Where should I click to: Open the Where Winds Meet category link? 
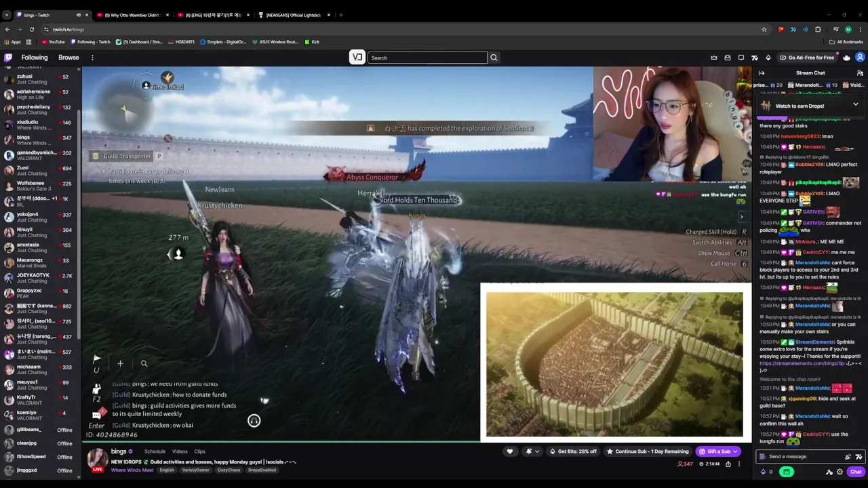pos(132,470)
